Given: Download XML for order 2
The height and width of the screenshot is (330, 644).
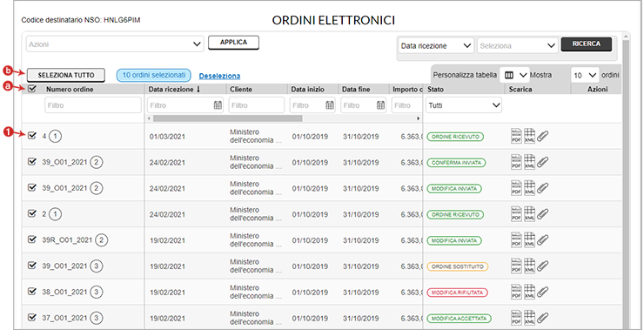Looking at the screenshot, I should point(529,213).
